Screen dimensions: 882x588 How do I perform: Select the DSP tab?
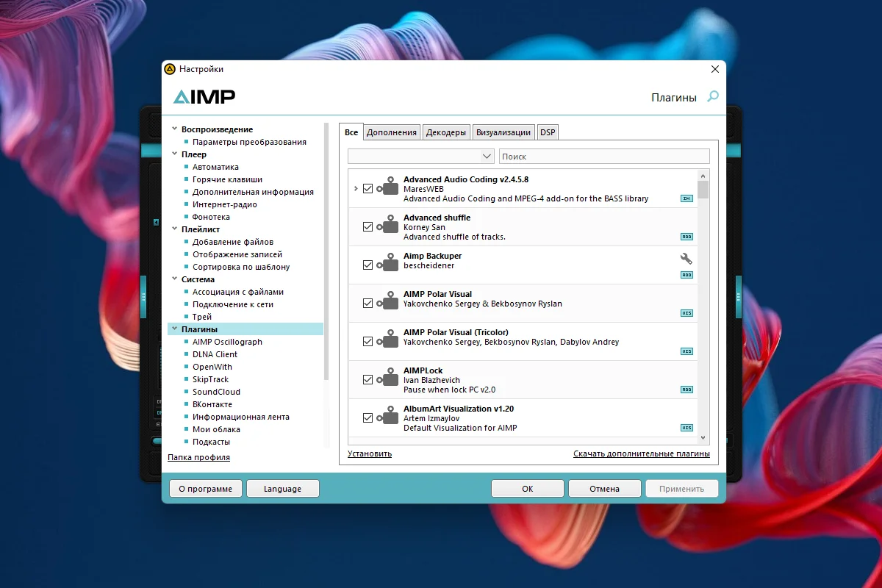pos(548,132)
